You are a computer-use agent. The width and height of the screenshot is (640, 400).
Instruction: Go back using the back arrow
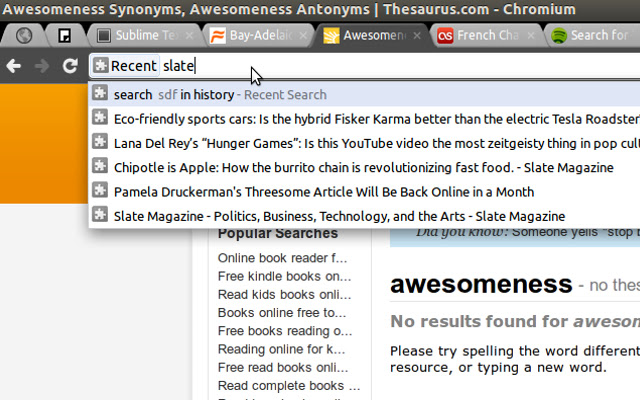[14, 66]
